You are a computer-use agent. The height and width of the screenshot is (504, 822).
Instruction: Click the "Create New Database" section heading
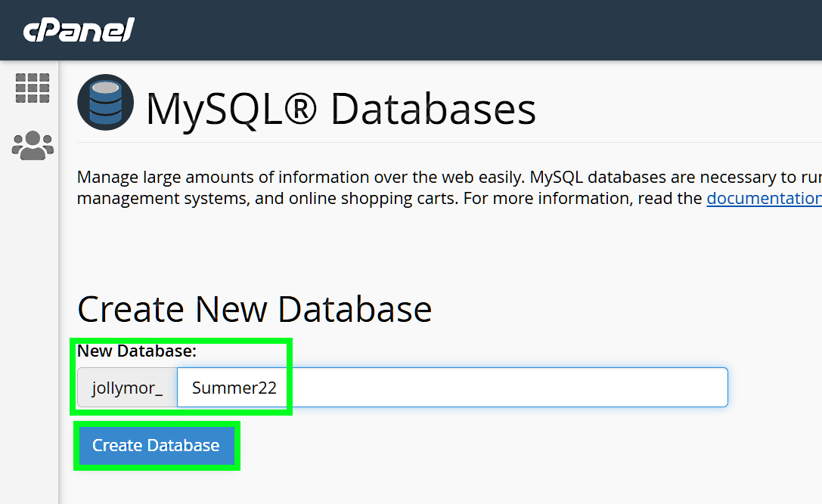254,309
